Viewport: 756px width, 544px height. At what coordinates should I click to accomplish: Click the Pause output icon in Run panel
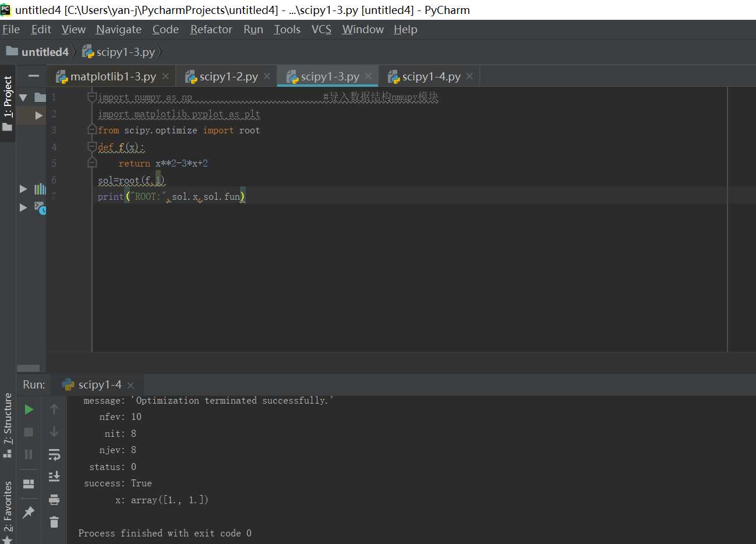[x=29, y=454]
